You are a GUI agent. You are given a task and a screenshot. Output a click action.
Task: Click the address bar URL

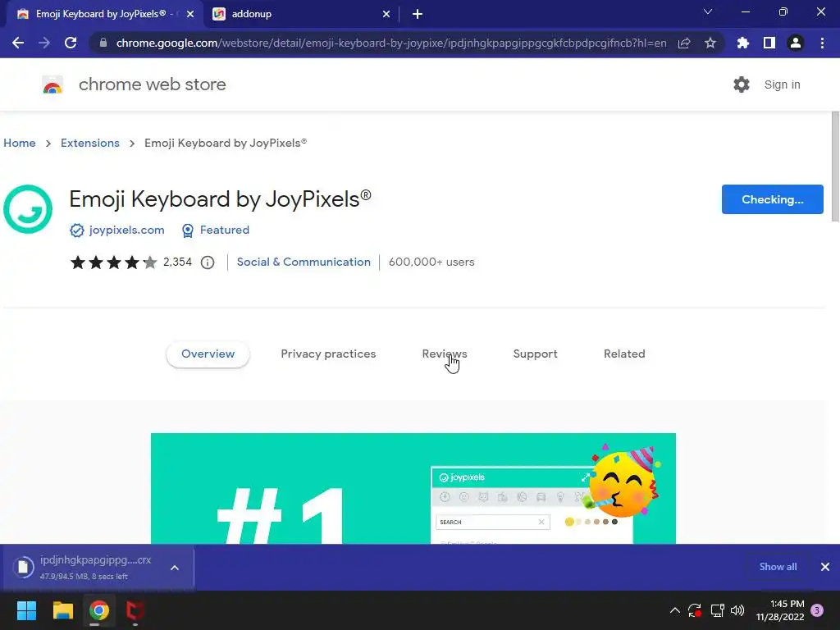(391, 43)
